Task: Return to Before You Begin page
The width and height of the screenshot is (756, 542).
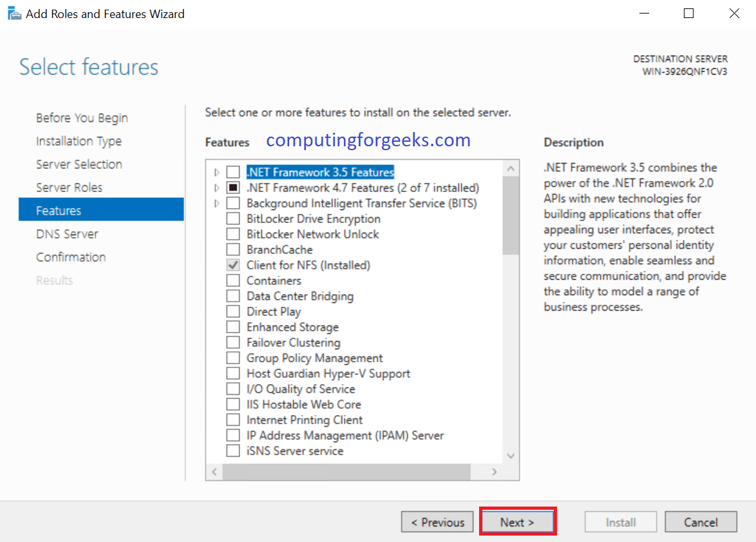Action: click(x=82, y=118)
